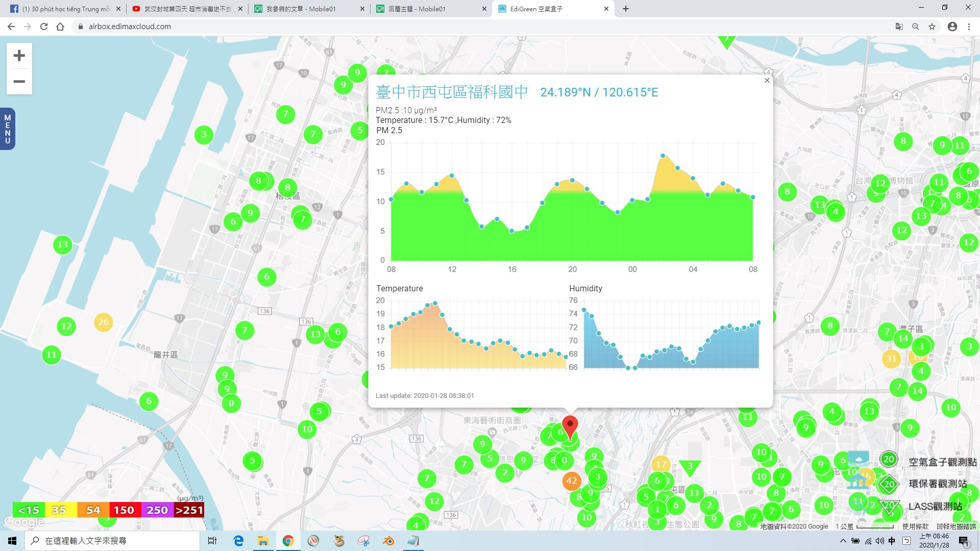Select the yellow 31 sensor marker
The image size is (980, 551).
891,359
